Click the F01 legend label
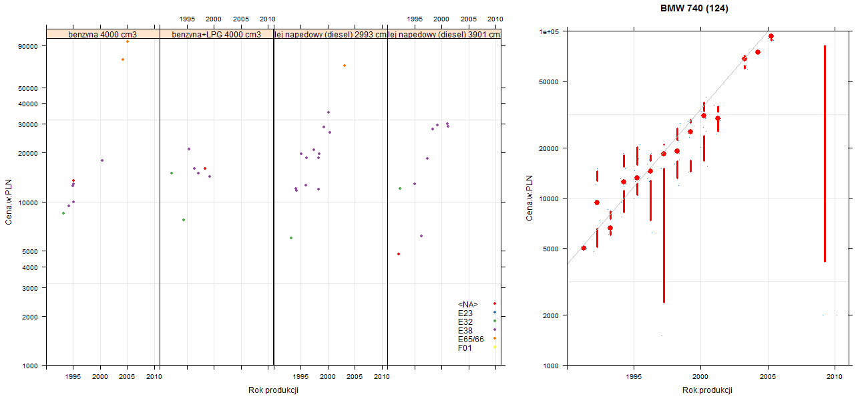 (x=465, y=348)
